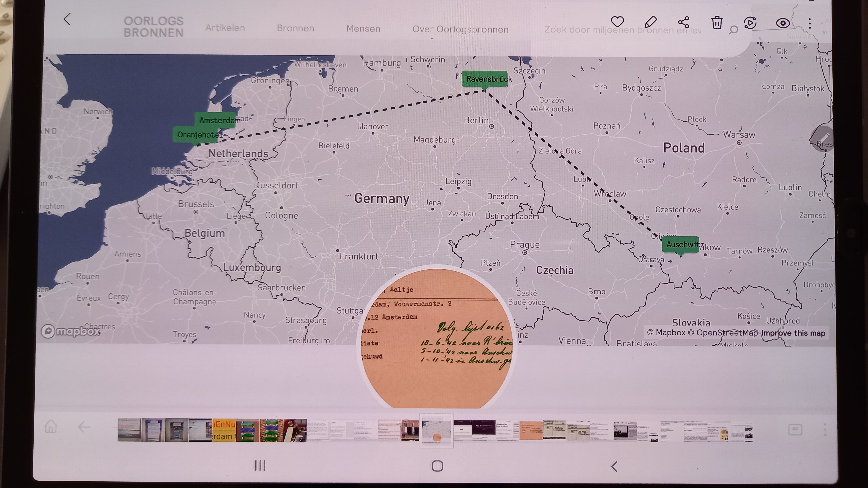Open the three-dot overflow menu at top right
The height and width of the screenshot is (488, 868).
click(810, 23)
